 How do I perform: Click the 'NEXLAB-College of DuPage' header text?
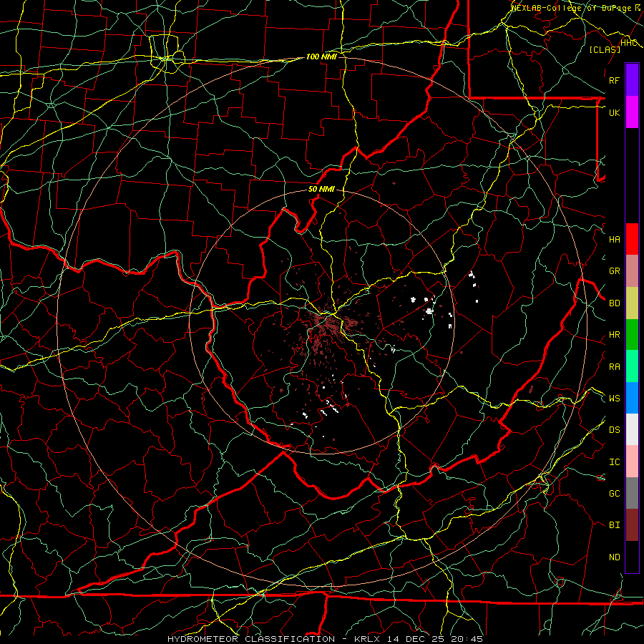[x=572, y=8]
